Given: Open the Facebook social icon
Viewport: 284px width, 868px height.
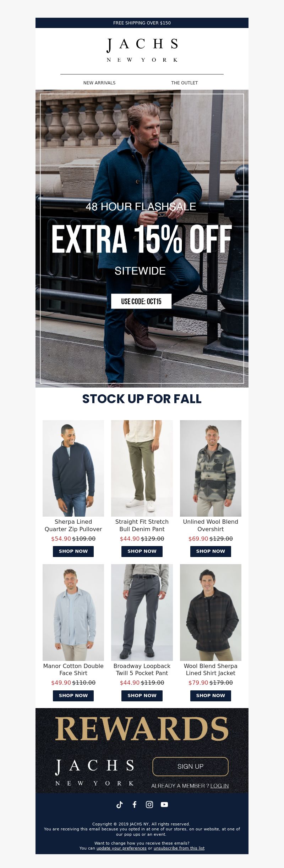Looking at the screenshot, I should [x=135, y=805].
